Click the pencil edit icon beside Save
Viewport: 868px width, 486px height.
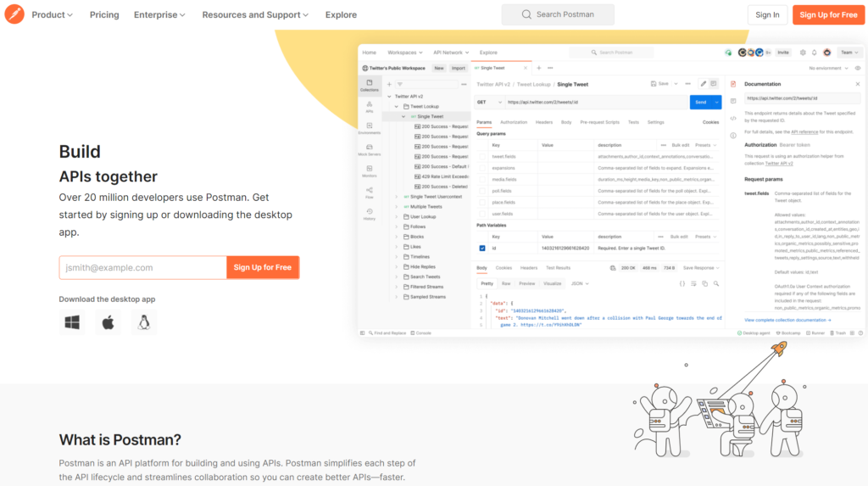[703, 84]
